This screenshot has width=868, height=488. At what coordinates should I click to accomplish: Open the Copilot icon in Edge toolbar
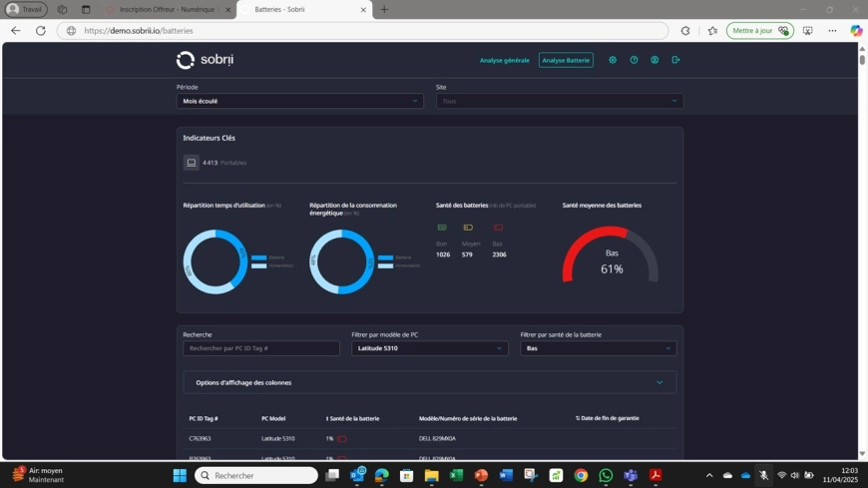tap(856, 31)
